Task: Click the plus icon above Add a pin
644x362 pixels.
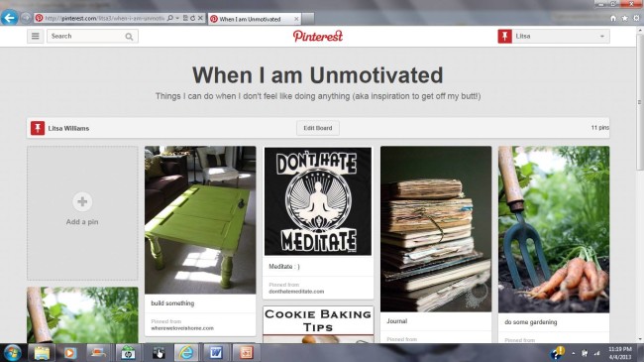Action: [82, 201]
